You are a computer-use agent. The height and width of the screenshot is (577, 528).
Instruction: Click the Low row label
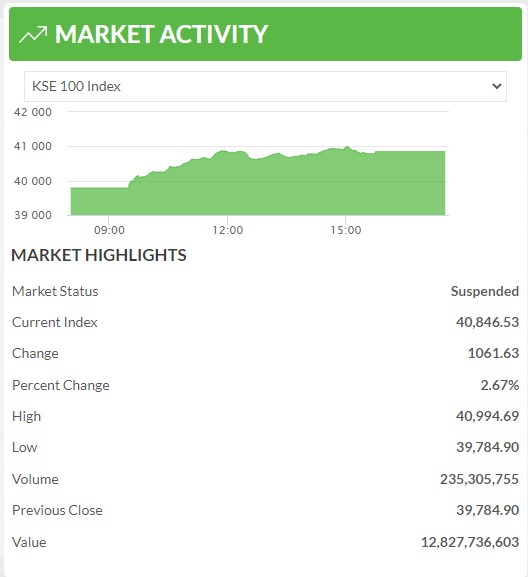tap(25, 447)
